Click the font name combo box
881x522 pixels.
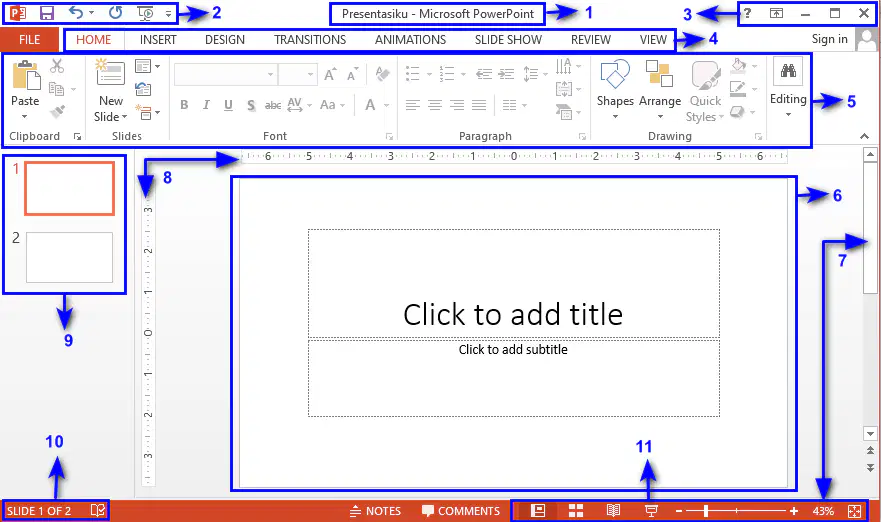click(x=226, y=74)
